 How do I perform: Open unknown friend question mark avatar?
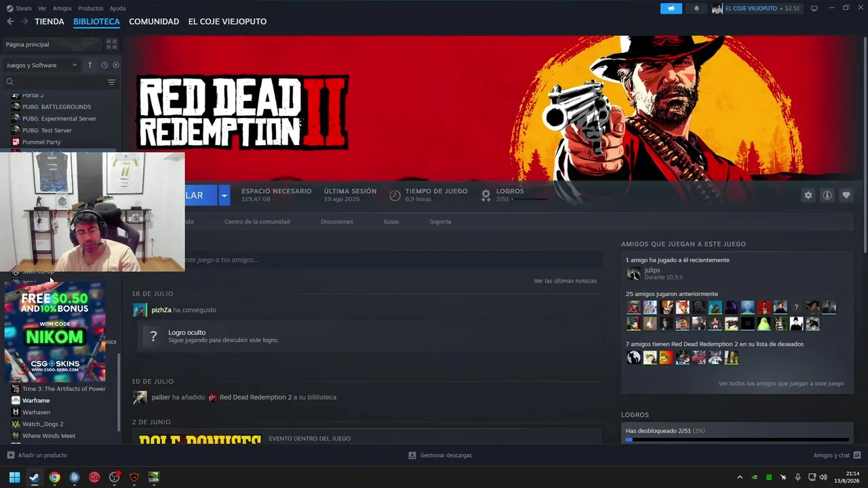pos(796,308)
